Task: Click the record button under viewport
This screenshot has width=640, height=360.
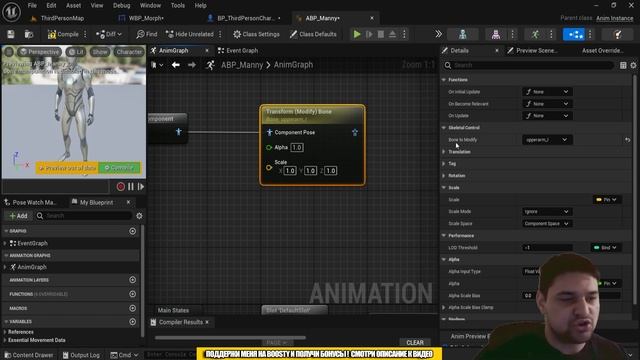Action: 120,187
